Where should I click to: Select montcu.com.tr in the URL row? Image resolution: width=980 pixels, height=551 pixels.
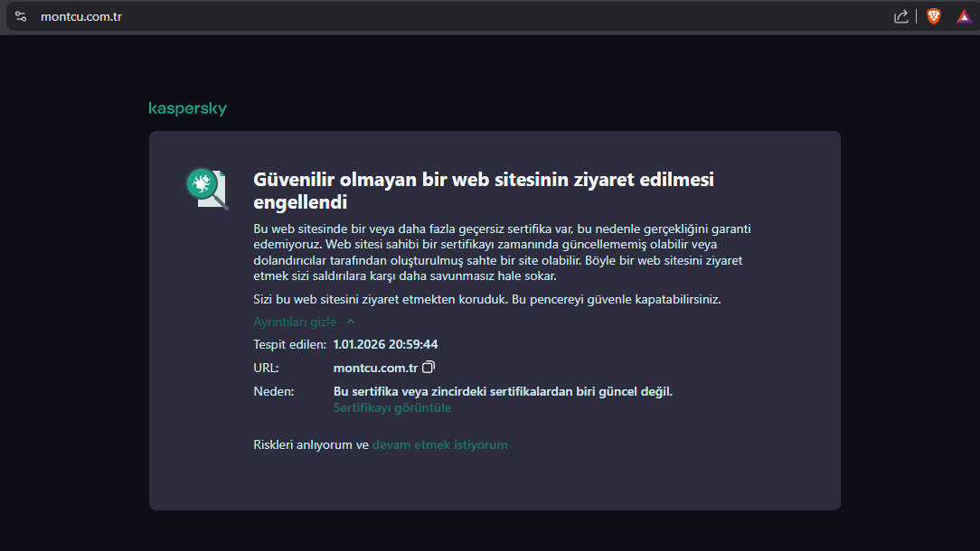[375, 368]
